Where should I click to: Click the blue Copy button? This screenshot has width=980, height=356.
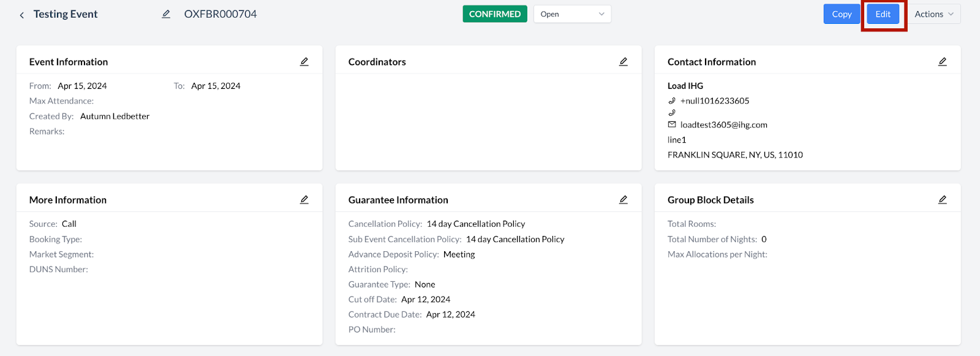842,14
